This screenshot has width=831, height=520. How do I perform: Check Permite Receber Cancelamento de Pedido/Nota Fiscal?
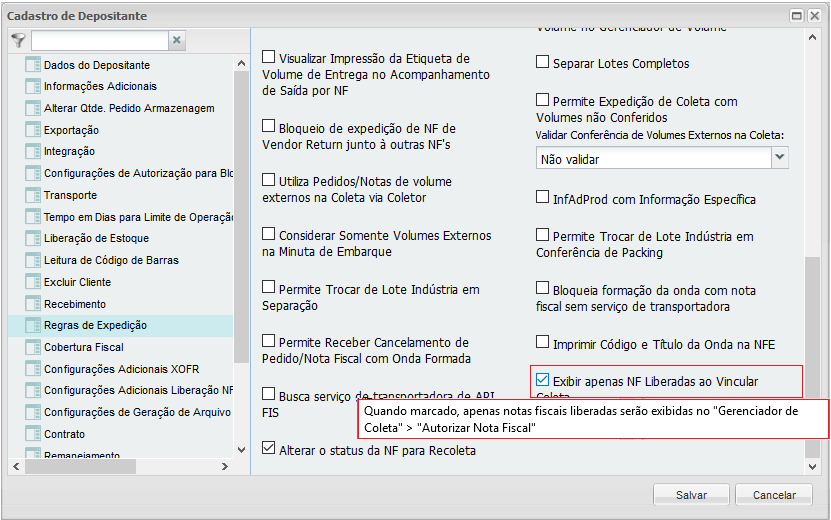click(269, 340)
